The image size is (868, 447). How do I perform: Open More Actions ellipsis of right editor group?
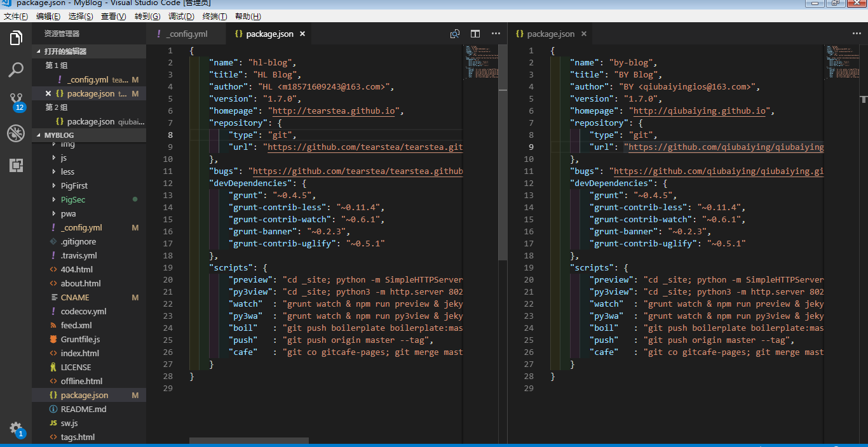tap(857, 34)
